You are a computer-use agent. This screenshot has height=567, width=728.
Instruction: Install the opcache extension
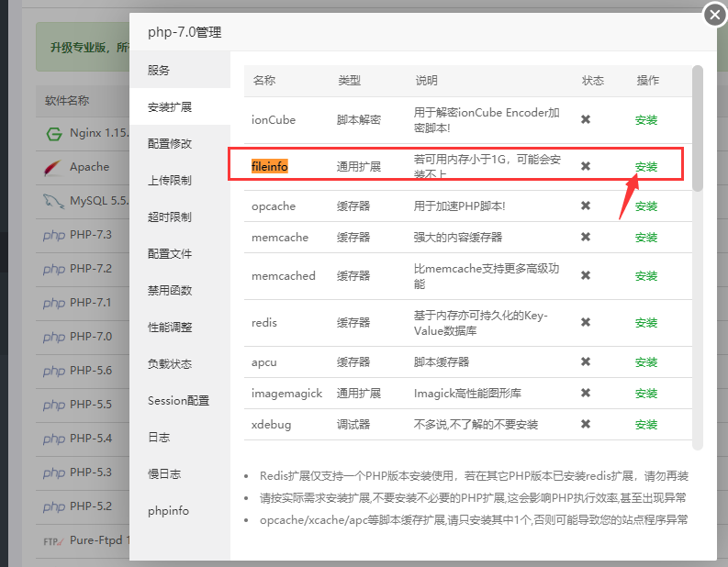(x=645, y=206)
